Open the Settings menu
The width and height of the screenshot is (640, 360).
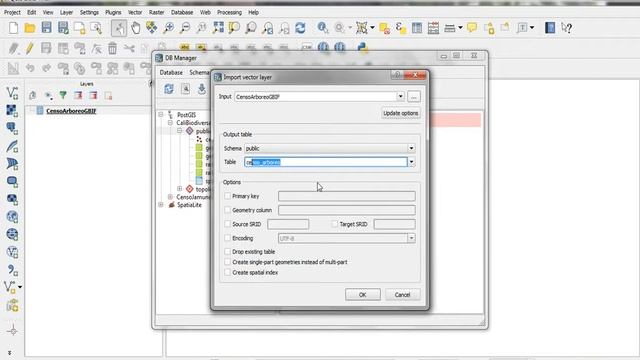89,12
